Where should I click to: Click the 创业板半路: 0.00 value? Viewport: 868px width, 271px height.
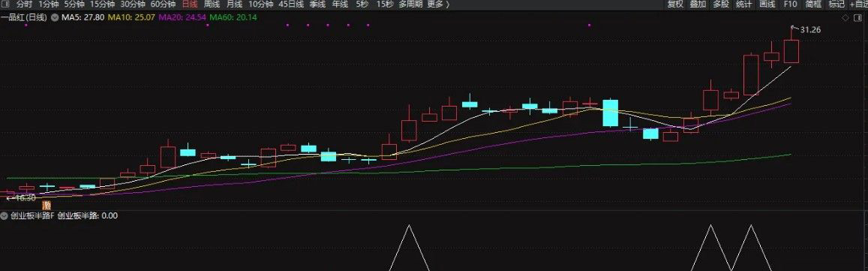pyautogui.click(x=88, y=215)
